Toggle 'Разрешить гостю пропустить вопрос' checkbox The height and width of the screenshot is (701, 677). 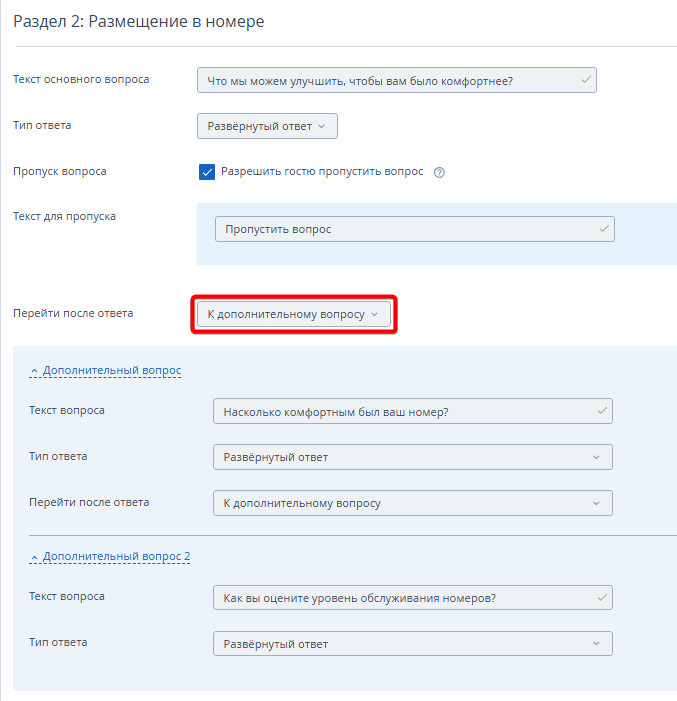click(207, 172)
